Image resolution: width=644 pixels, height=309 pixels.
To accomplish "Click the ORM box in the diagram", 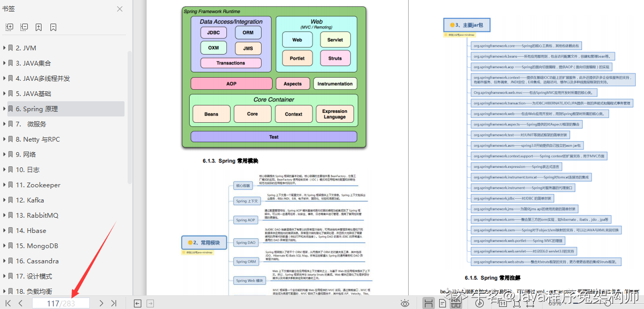I will point(248,33).
